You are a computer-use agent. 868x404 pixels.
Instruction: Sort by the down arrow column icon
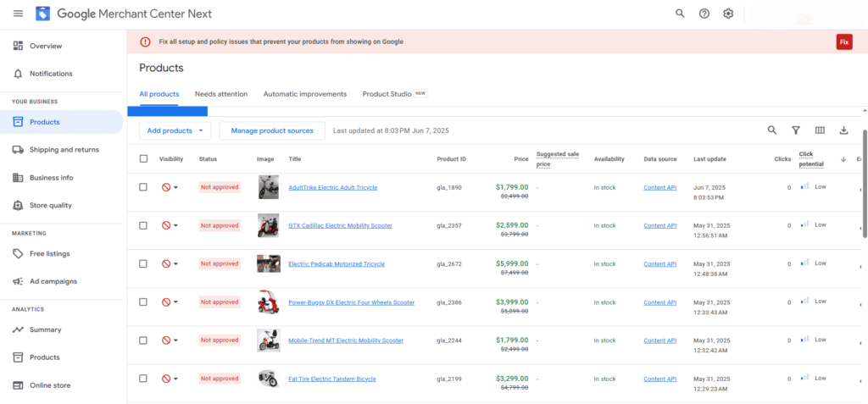point(843,159)
